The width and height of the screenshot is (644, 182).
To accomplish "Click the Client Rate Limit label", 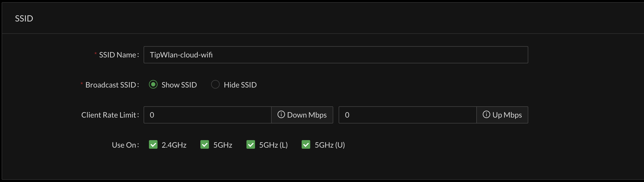I will click(x=109, y=115).
